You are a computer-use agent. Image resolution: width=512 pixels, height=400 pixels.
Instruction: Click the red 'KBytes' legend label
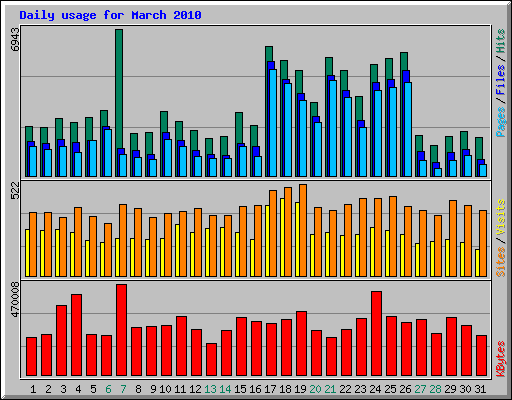point(500,359)
